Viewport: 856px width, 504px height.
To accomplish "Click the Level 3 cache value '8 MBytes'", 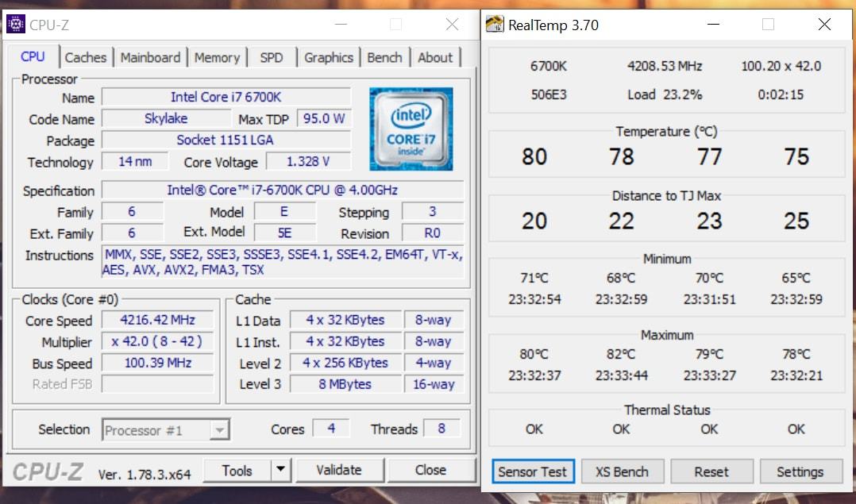I will (345, 384).
